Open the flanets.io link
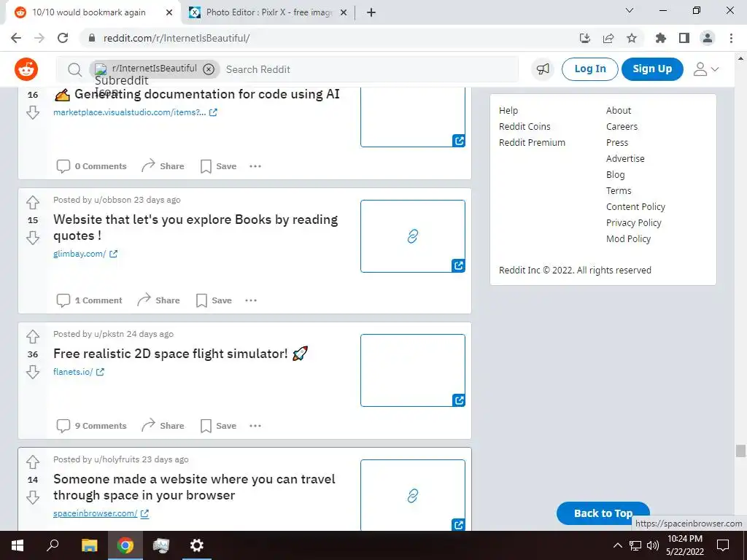The width and height of the screenshot is (747, 560). tap(79, 372)
